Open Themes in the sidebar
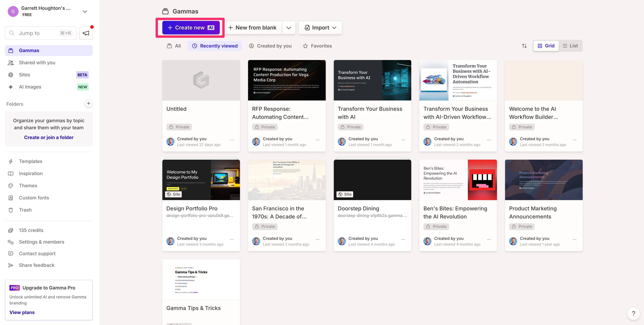The width and height of the screenshot is (644, 325). 28,186
